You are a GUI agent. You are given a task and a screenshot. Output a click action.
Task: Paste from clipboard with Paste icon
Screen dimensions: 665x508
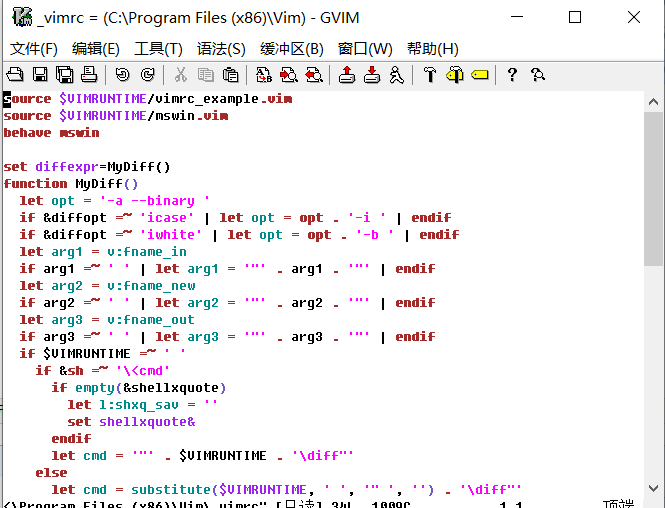tap(230, 75)
